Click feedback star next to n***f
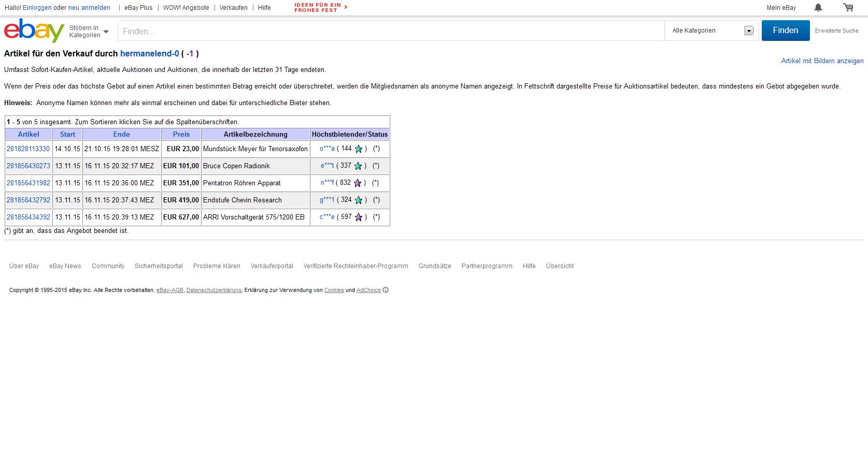 pyautogui.click(x=358, y=183)
